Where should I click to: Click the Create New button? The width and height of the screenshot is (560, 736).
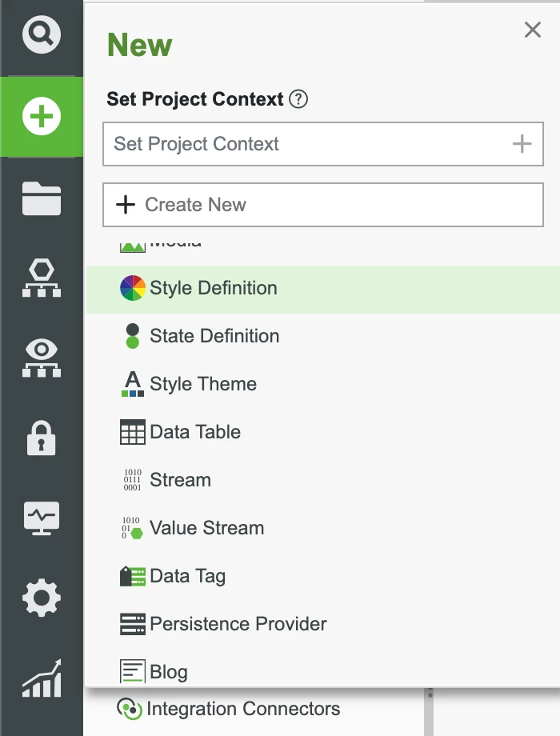[x=323, y=205]
